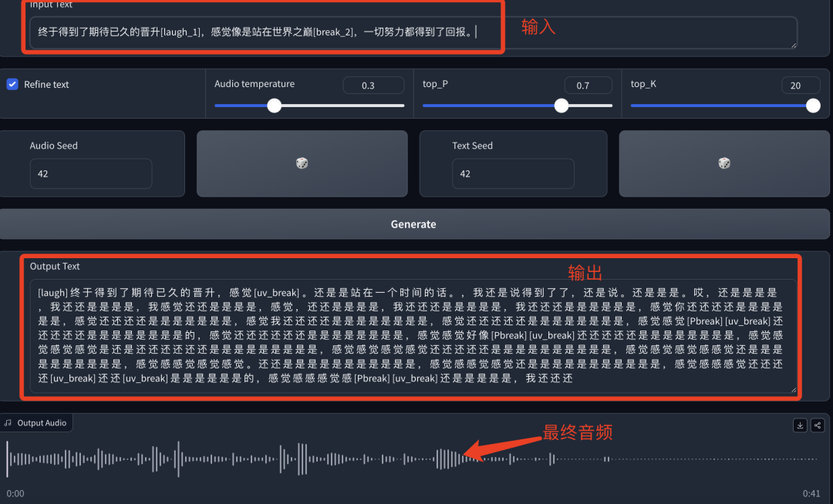Screen dimensions: 833x504
Task: Click the 0:41 duration text
Action: 811,493
